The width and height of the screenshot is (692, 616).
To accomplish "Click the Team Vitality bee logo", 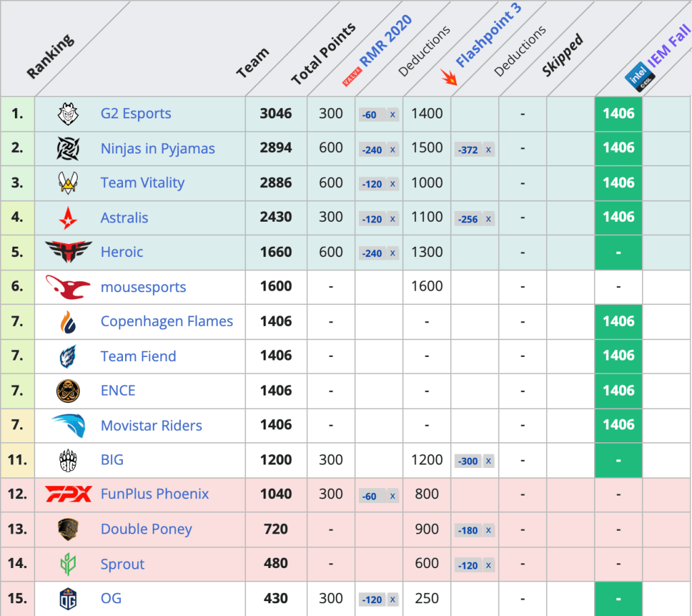I will pyautogui.click(x=68, y=183).
